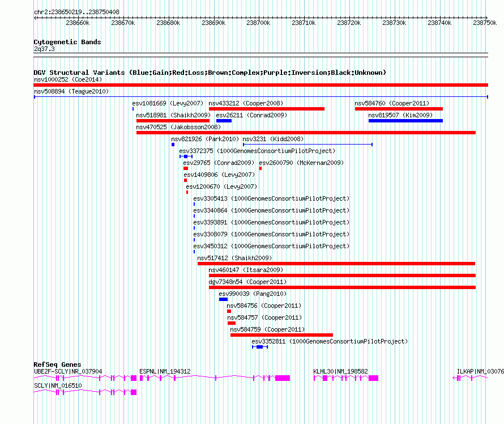Click the nsv584760 (Cooper2011) red bar

tap(399, 109)
